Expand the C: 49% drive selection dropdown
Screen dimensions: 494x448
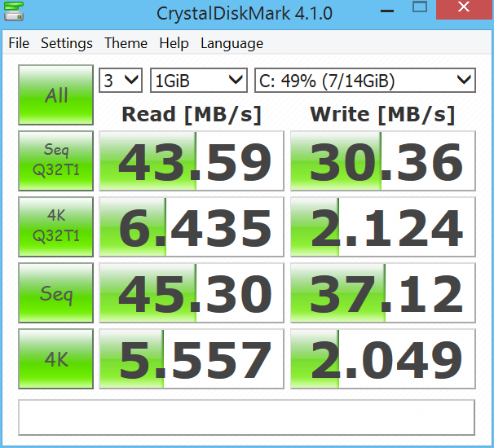click(x=365, y=81)
